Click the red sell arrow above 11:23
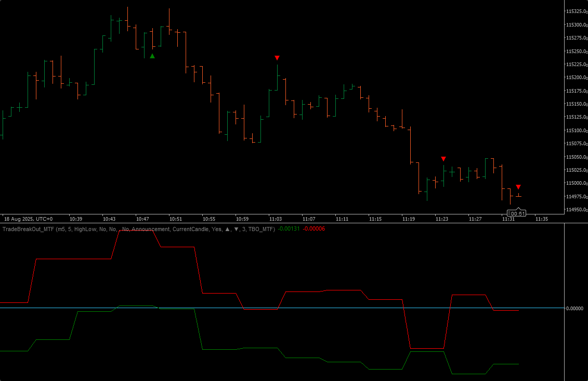This screenshot has height=381, width=588. [443, 158]
